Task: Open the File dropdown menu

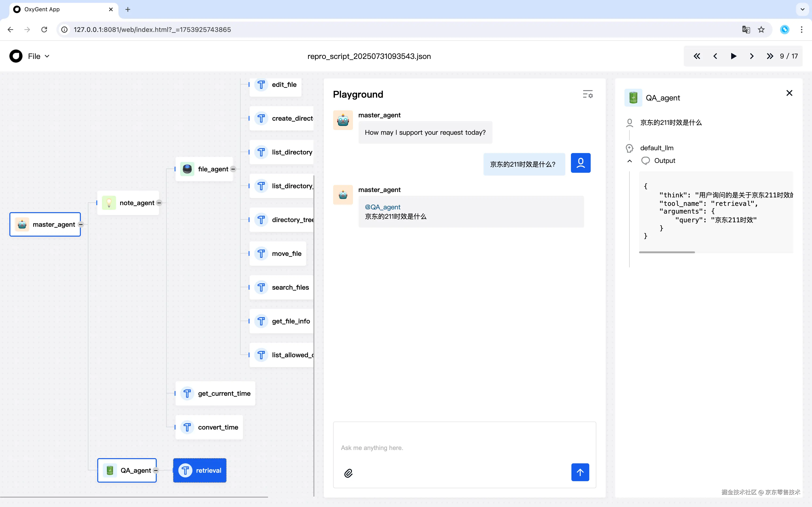Action: pos(39,56)
